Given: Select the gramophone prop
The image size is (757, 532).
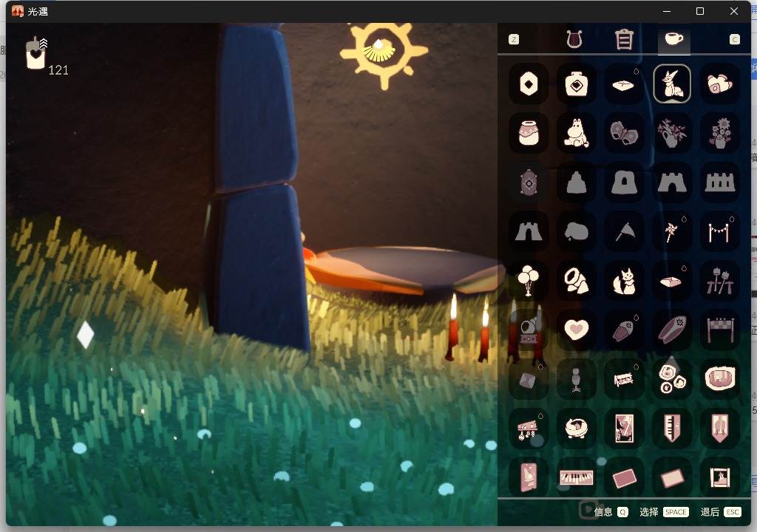Looking at the screenshot, I should [x=529, y=330].
